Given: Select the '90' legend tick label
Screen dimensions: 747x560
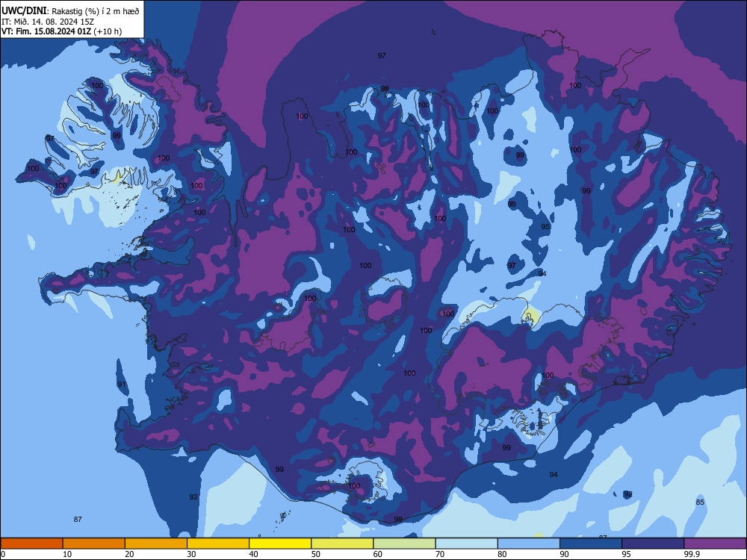Looking at the screenshot, I should pos(565,554).
